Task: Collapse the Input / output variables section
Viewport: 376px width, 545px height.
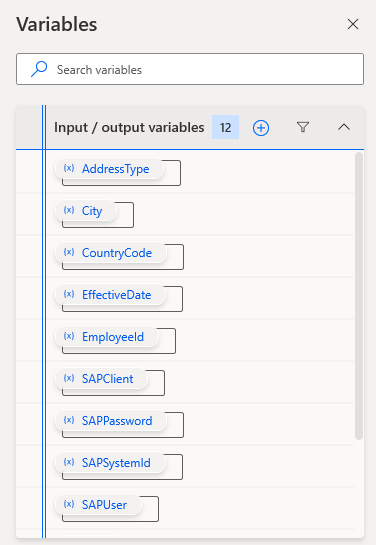Action: [x=344, y=127]
